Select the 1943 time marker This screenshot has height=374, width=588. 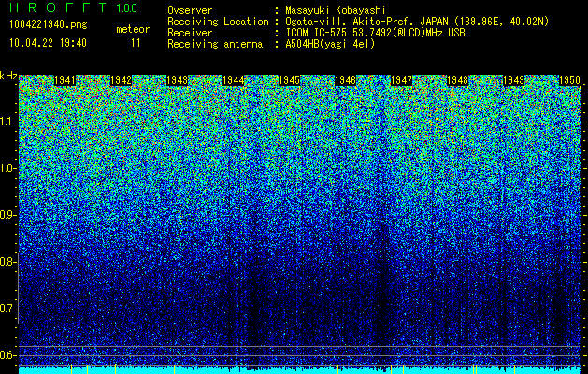coord(177,80)
